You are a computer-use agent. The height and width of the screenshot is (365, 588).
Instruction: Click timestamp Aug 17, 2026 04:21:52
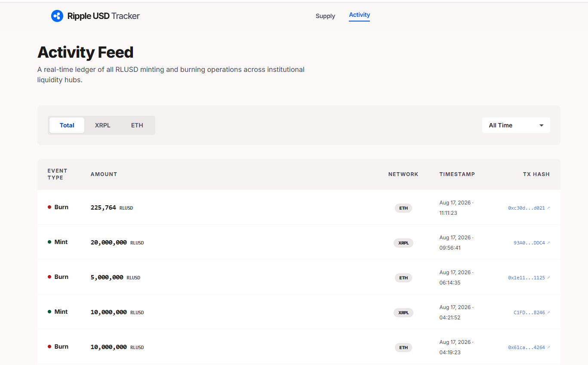(456, 312)
